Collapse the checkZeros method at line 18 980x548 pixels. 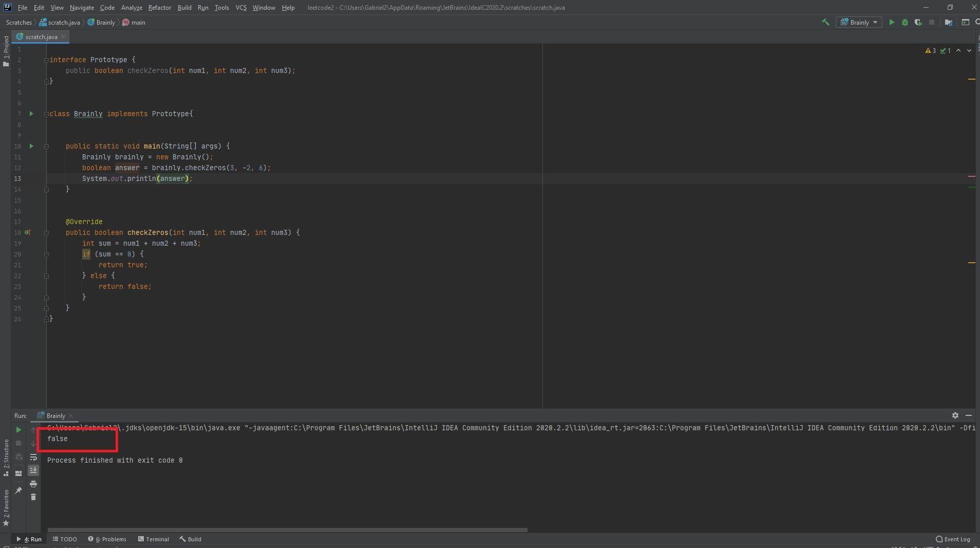coord(46,233)
